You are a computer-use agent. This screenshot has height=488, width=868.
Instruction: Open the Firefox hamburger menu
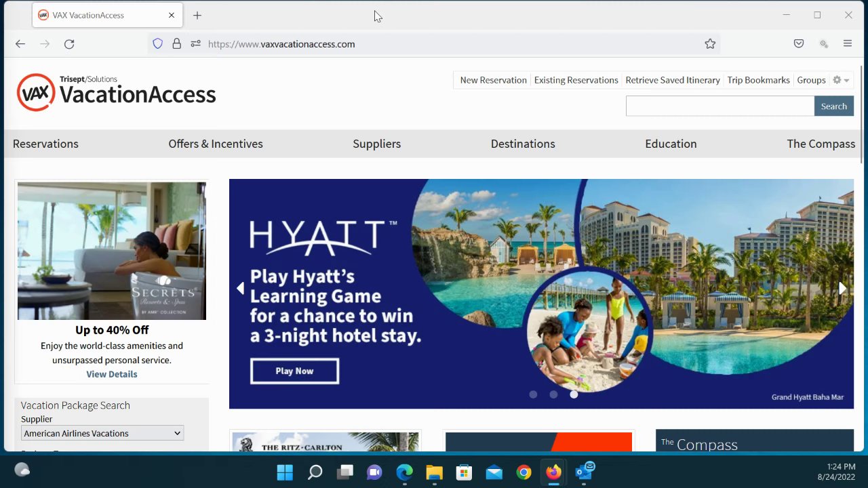tap(848, 44)
